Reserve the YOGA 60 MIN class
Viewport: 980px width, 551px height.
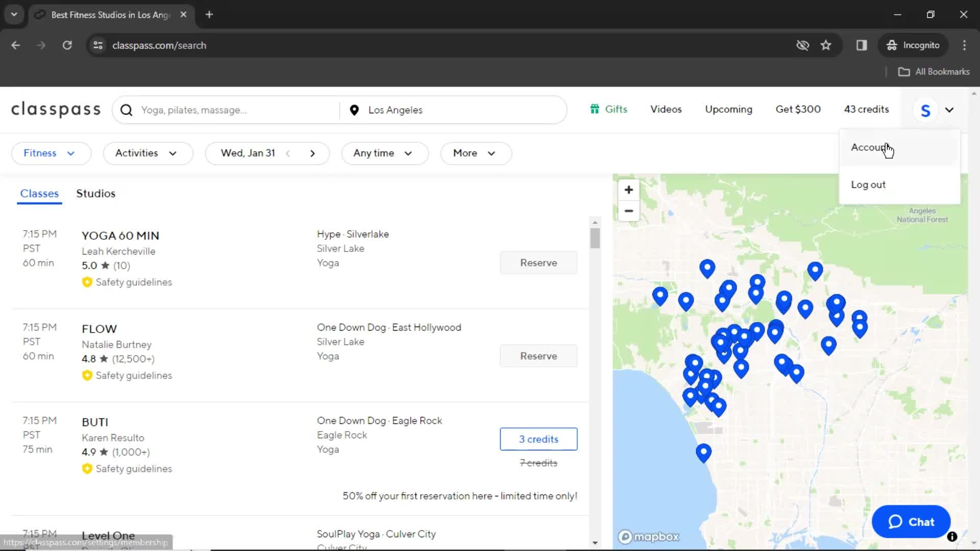[x=538, y=263]
